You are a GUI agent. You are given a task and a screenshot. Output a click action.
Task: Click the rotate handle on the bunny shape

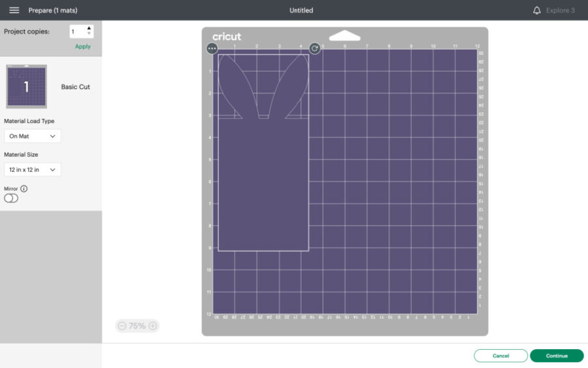pyautogui.click(x=314, y=48)
